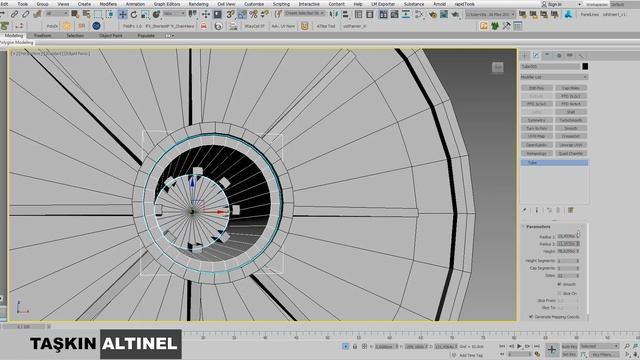Click the Pin Stack icon
640x360 pixels.
pos(525,210)
